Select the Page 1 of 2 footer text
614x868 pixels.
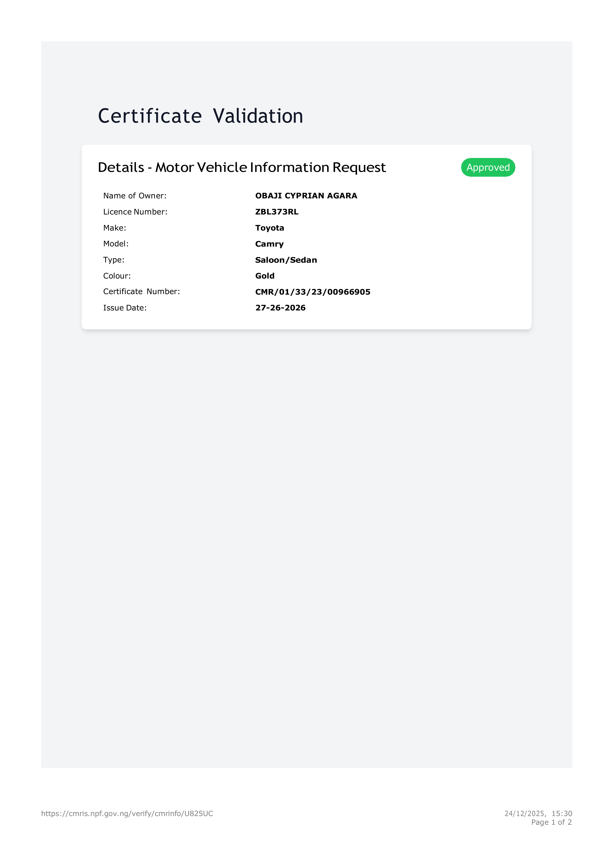pyautogui.click(x=551, y=822)
